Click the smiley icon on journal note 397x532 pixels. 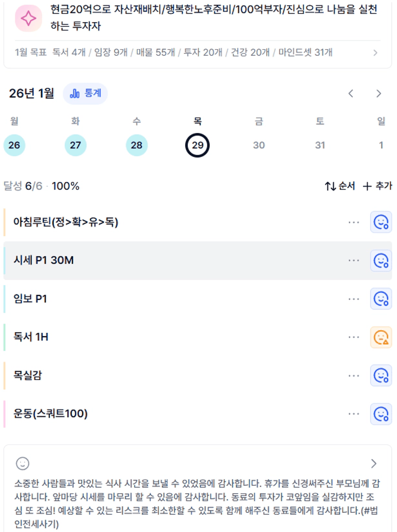[x=23, y=463]
